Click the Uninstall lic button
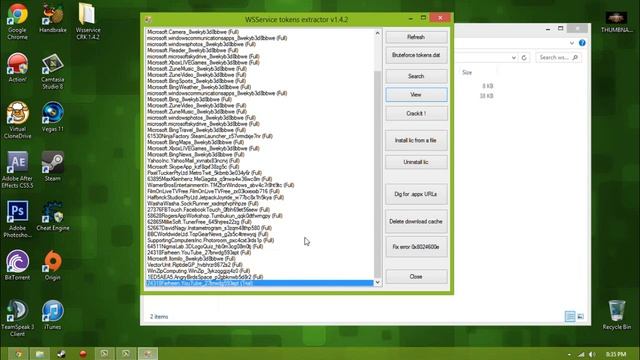This screenshot has width=640, height=360. [416, 162]
